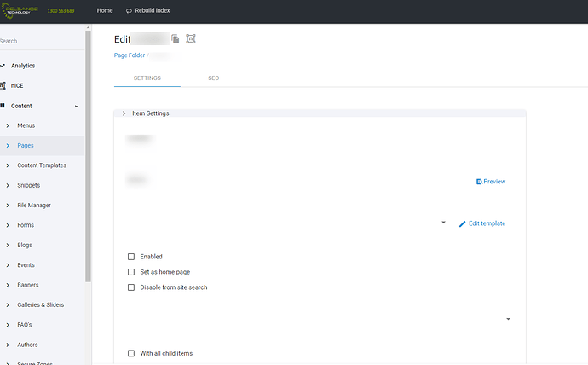Click the Edit template link

pos(487,223)
